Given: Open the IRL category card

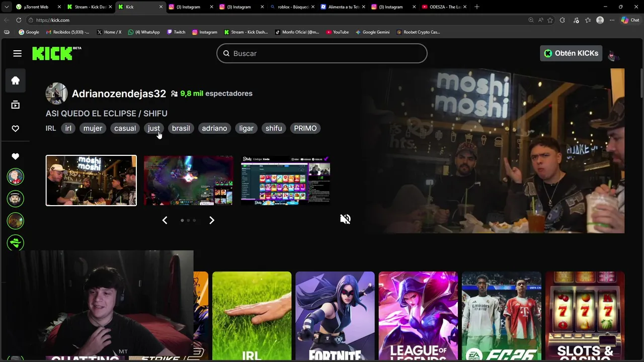Looking at the screenshot, I should (x=252, y=316).
